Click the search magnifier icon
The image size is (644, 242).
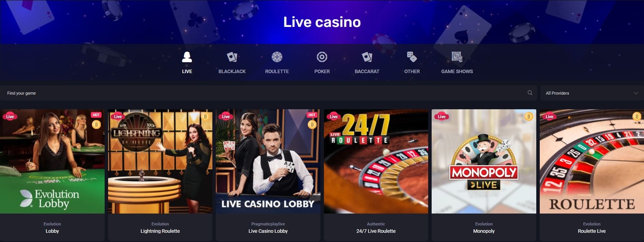coord(530,93)
